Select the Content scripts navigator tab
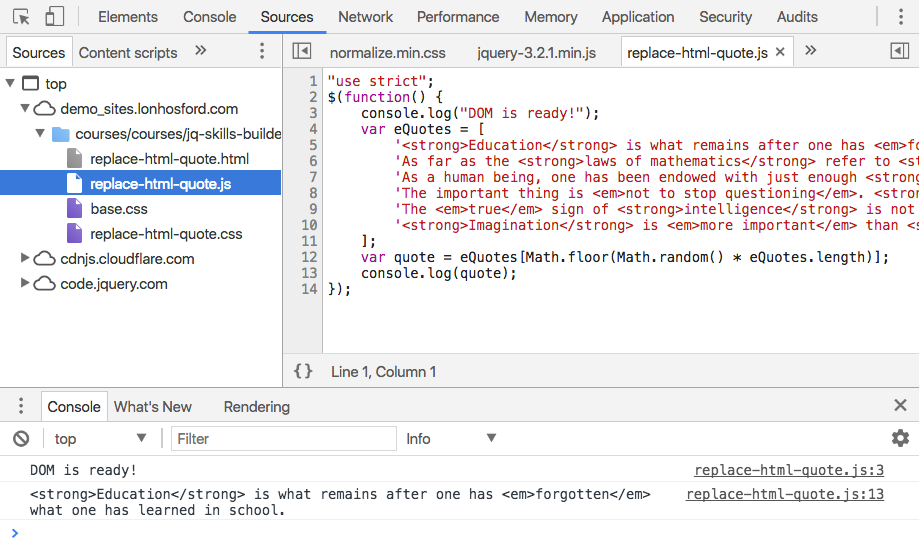This screenshot has width=919, height=540. tap(128, 53)
